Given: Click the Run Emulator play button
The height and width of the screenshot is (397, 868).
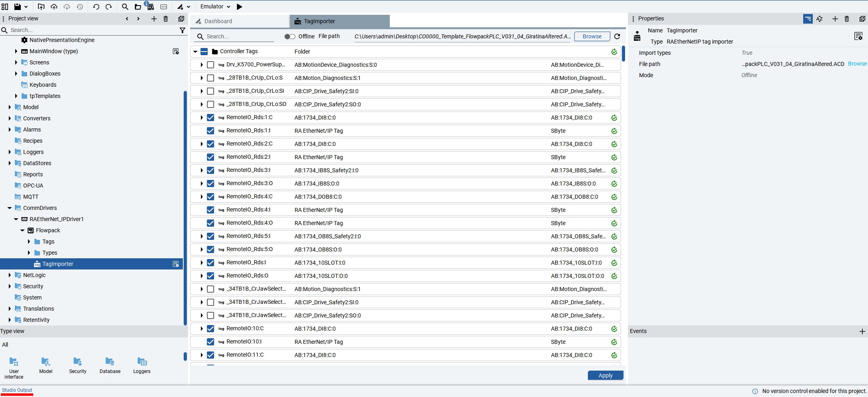Looking at the screenshot, I should click(x=239, y=7).
